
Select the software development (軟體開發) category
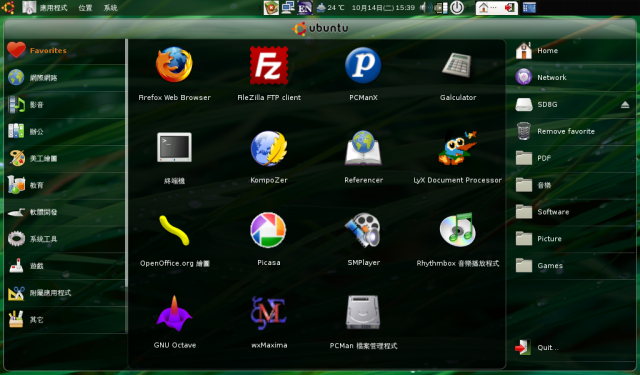(x=65, y=212)
